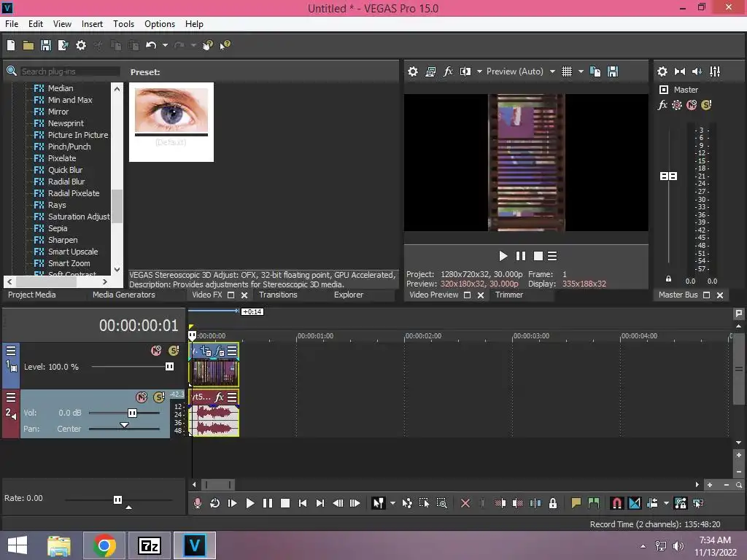This screenshot has height=560, width=747.
Task: Switch to Media Generators tab
Action: tap(124, 295)
